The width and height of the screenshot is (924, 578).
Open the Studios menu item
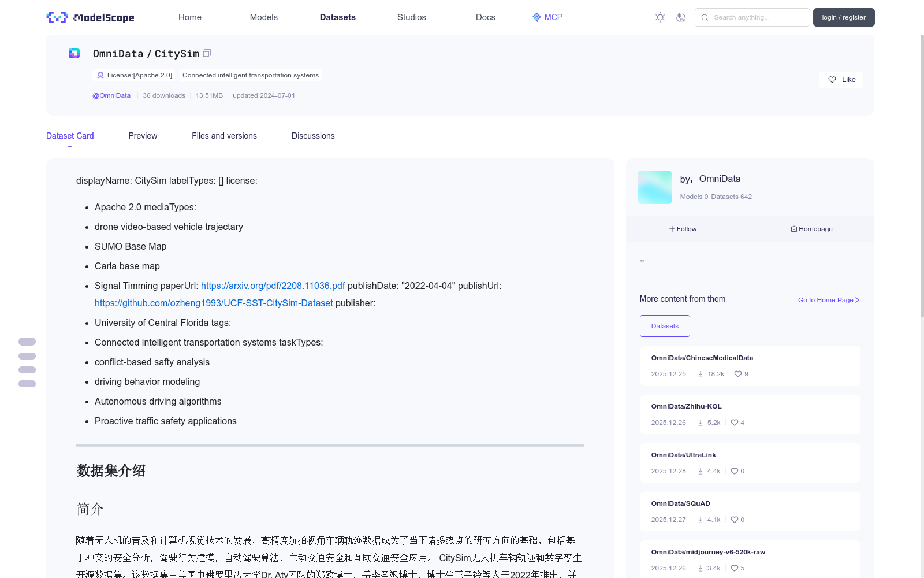point(412,17)
